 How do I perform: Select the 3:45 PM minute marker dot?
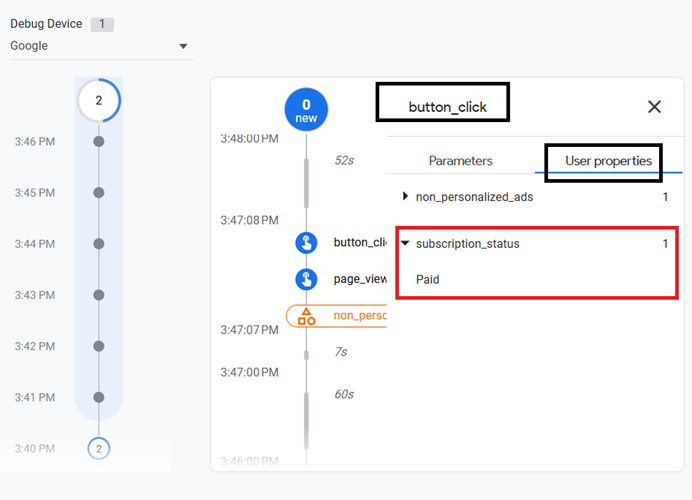[x=99, y=193]
